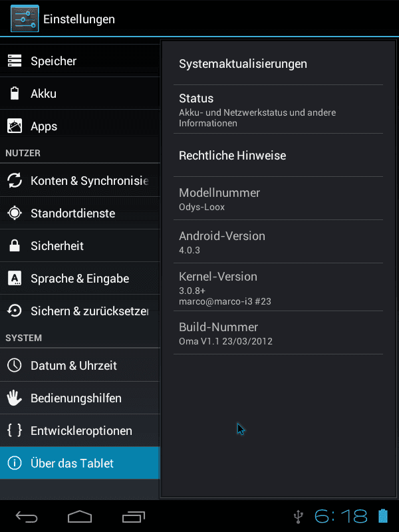Tap the Entwickleroptionen curly braces icon

tap(15, 430)
